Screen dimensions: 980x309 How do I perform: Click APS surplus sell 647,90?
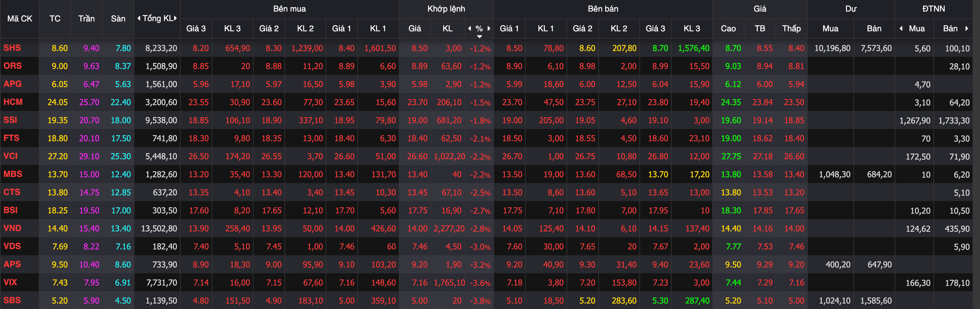pos(879,265)
